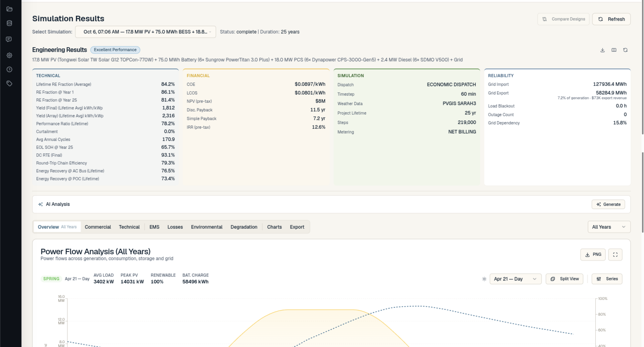
Task: Open the help question-mark icon
Action: point(9,69)
